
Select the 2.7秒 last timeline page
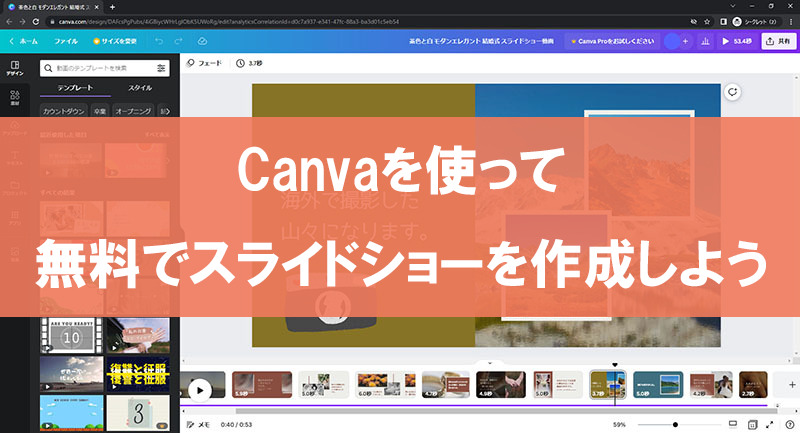753,385
